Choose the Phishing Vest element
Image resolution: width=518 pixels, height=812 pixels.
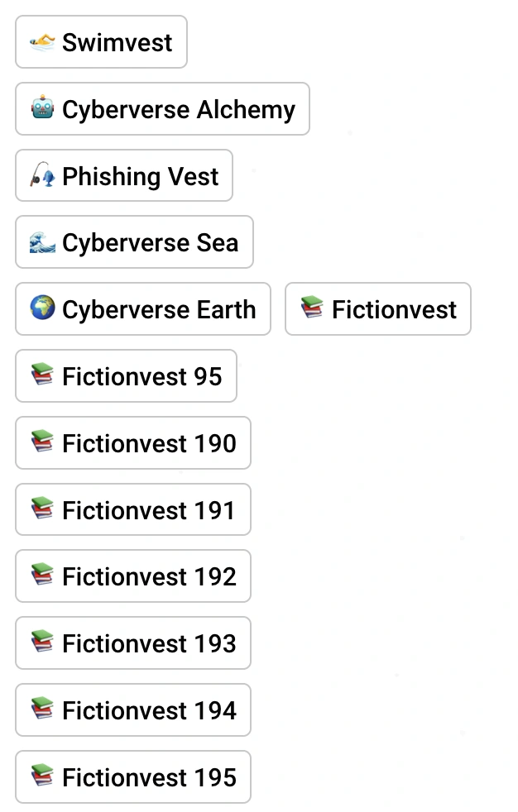123,175
